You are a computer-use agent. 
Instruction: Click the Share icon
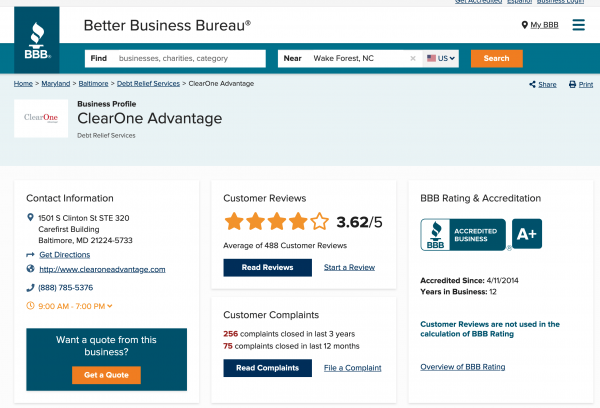click(532, 84)
